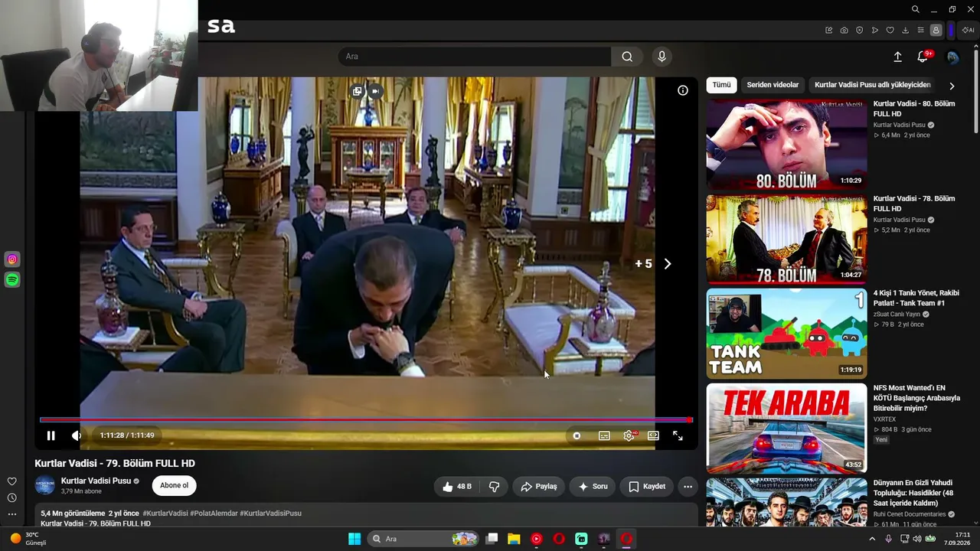
Task: Open the YouTube account avatar menu
Action: (x=952, y=57)
